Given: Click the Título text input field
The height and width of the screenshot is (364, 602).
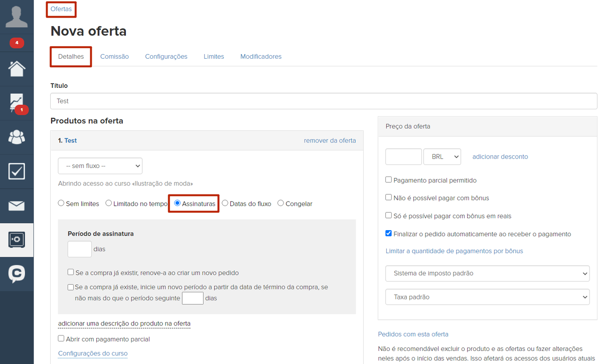Looking at the screenshot, I should (x=324, y=101).
